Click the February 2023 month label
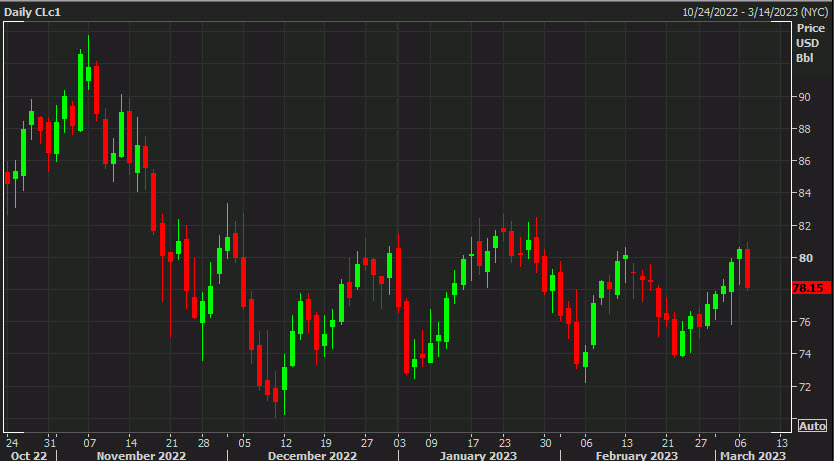Image resolution: width=834 pixels, height=461 pixels. [636, 455]
